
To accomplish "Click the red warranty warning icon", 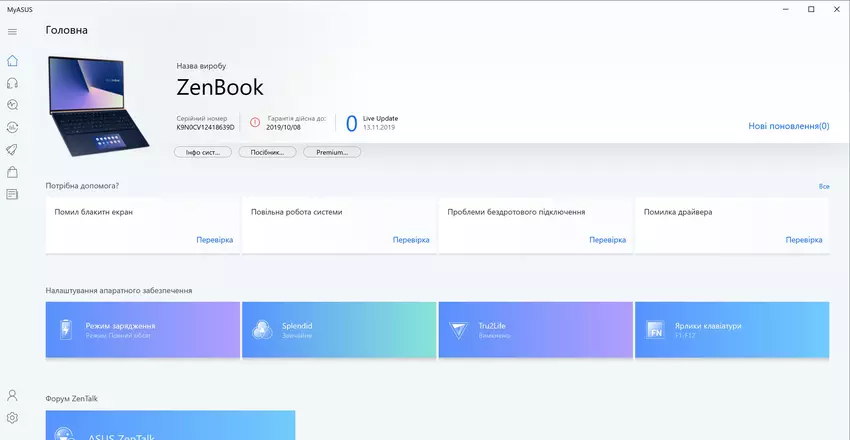I will 255,123.
